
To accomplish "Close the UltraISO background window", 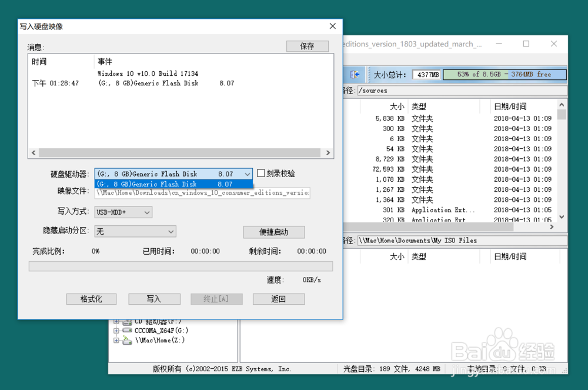I will [x=554, y=44].
